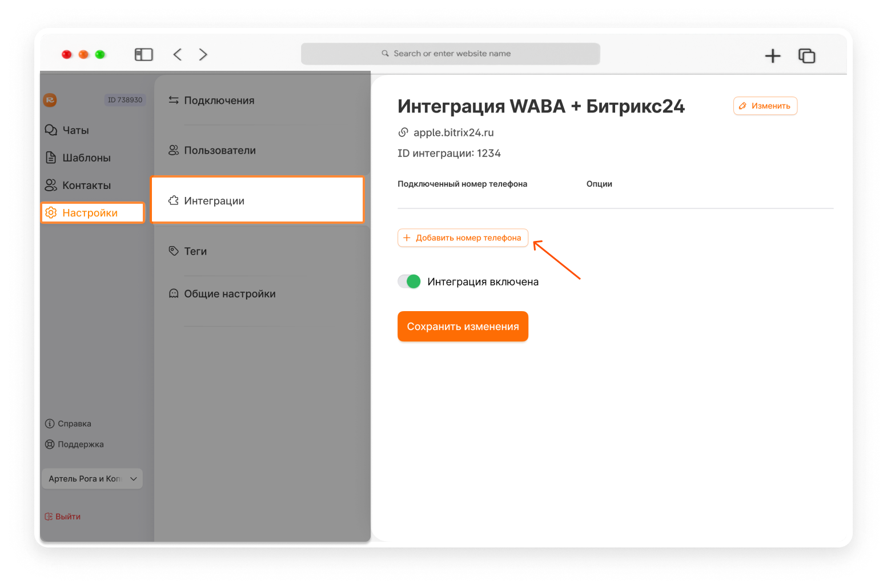The width and height of the screenshot is (887, 588).
Task: Open Контакты section
Action: tap(78, 185)
